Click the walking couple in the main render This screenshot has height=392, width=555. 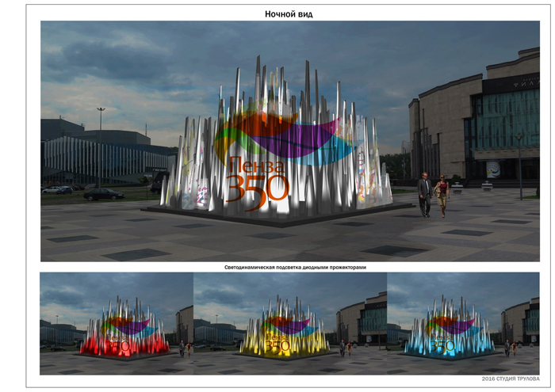pos(433,195)
